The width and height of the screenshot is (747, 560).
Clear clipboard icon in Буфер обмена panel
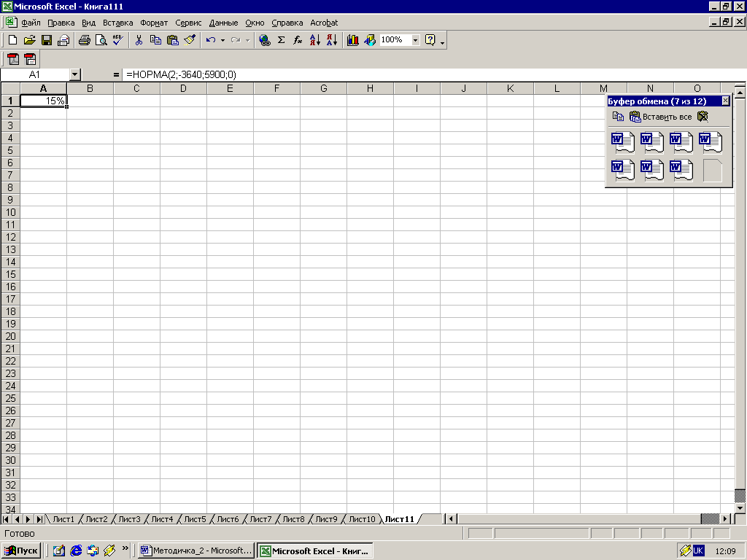click(x=703, y=116)
